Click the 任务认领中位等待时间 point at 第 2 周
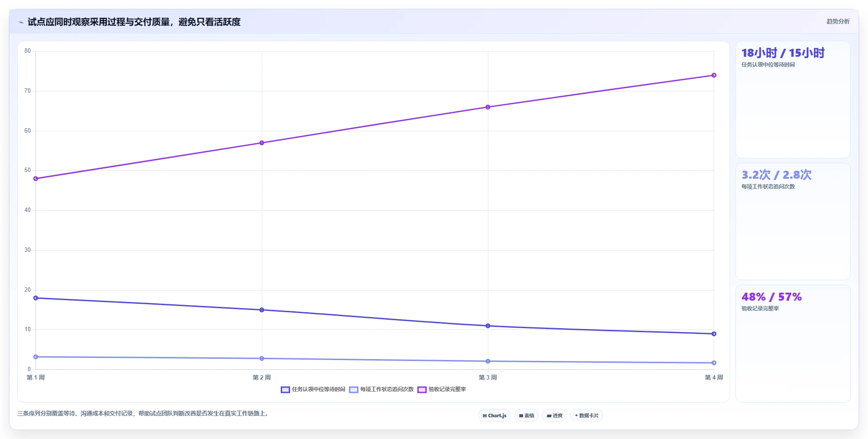The width and height of the screenshot is (868, 439). [x=262, y=310]
